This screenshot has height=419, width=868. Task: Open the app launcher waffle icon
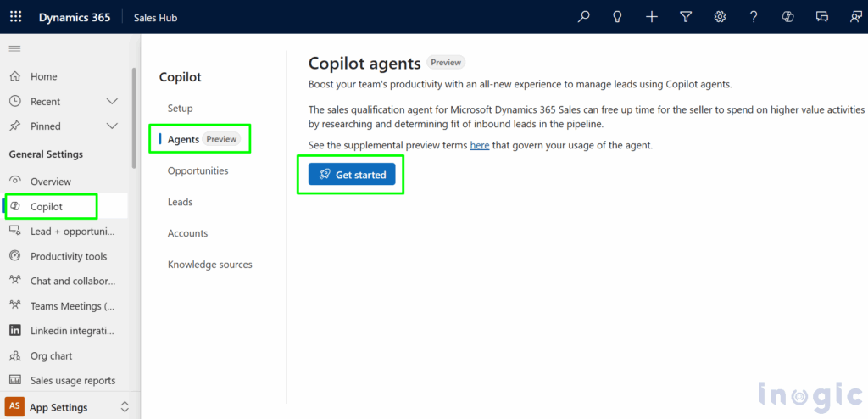point(15,17)
